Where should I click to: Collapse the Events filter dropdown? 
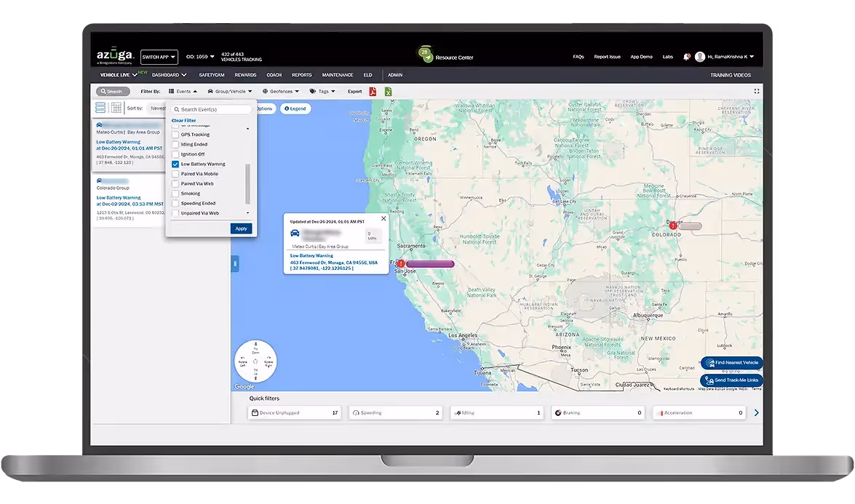[183, 92]
